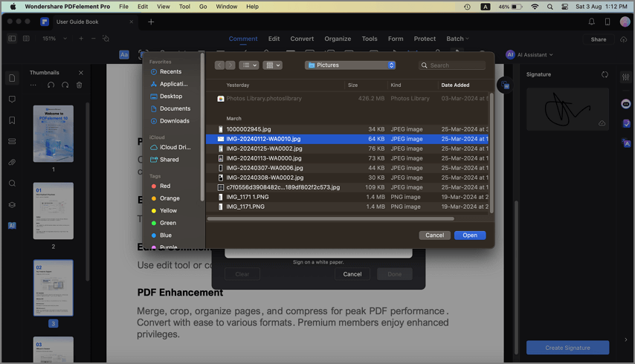635x364 pixels.
Task: Toggle the sidebar panel layout icon
Action: [12, 39]
